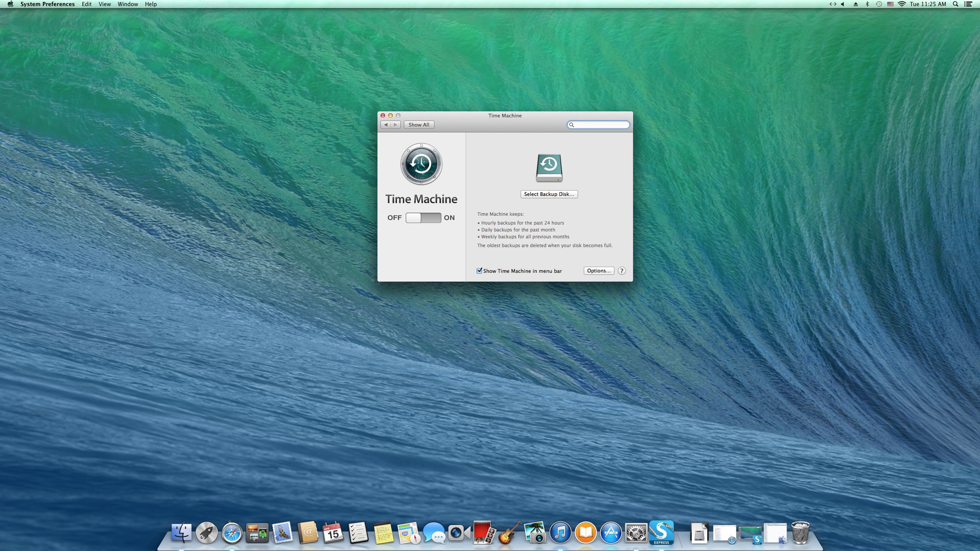The width and height of the screenshot is (980, 551).
Task: Go back with the left arrow button
Action: click(x=386, y=125)
